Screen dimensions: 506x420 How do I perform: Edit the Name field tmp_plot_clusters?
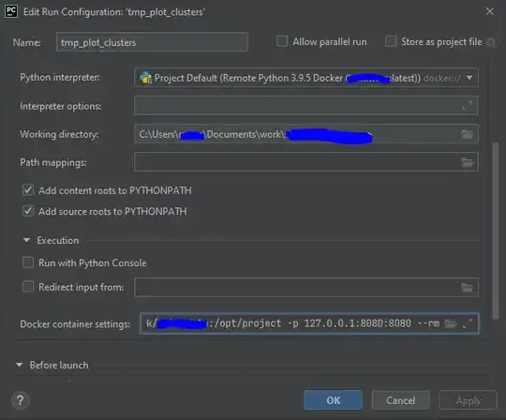(152, 42)
